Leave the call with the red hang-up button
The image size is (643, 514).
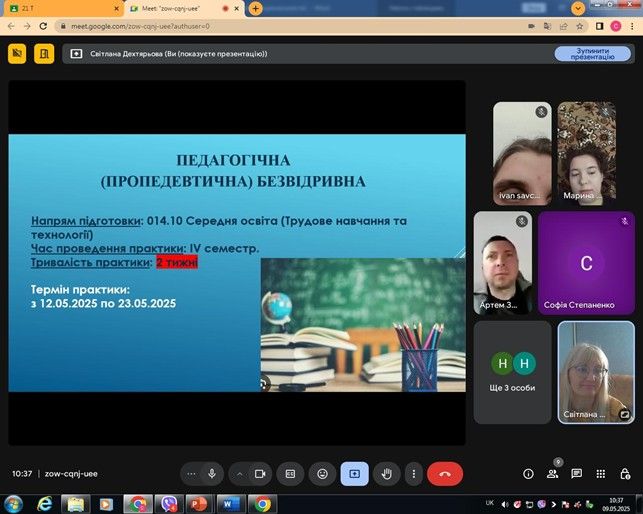pyautogui.click(x=445, y=473)
